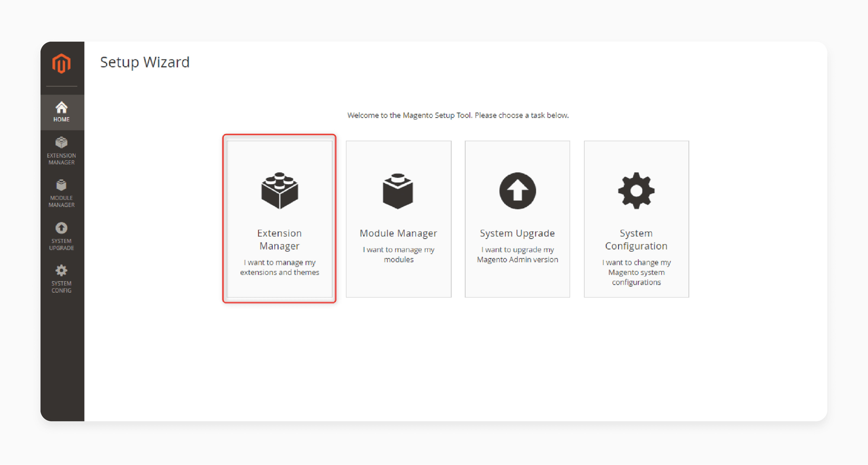Click 'I want to manage my modules' text
Viewport: 868px width, 465px height.
click(x=398, y=254)
